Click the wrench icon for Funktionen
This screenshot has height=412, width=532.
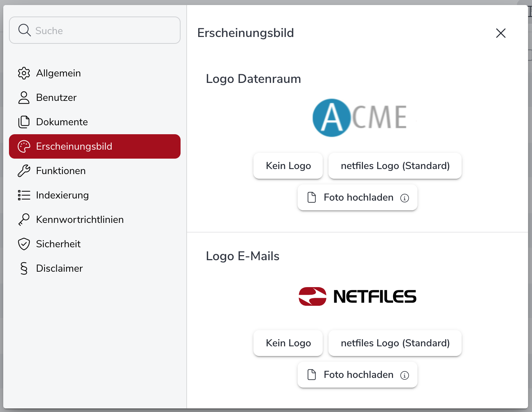click(x=24, y=171)
